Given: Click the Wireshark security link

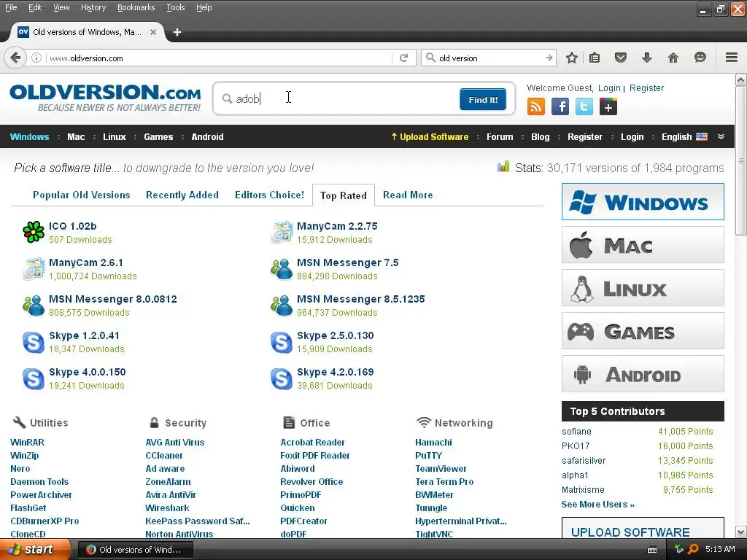Looking at the screenshot, I should (x=167, y=508).
